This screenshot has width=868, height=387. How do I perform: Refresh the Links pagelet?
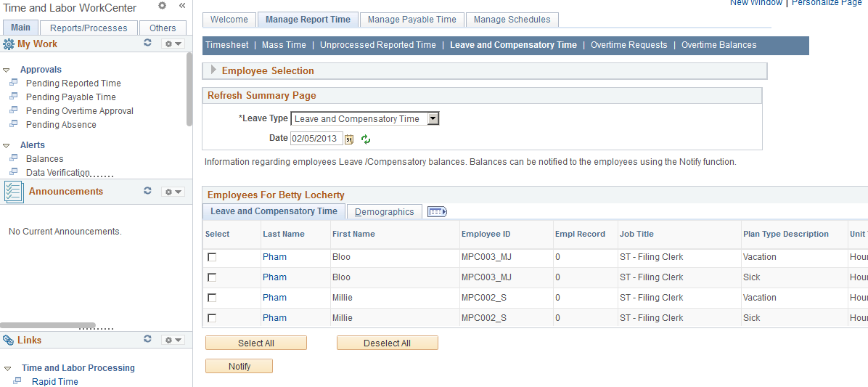point(147,339)
